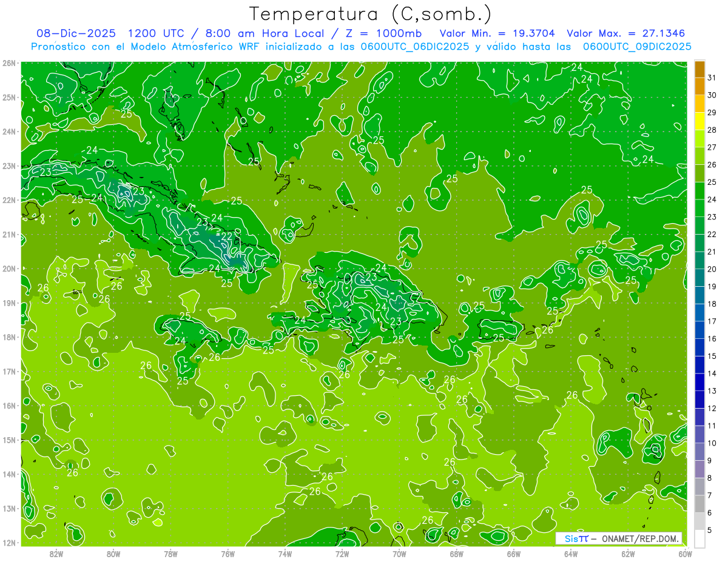The width and height of the screenshot is (728, 562).
Task: Click the color bar label "17"
Action: point(712,321)
